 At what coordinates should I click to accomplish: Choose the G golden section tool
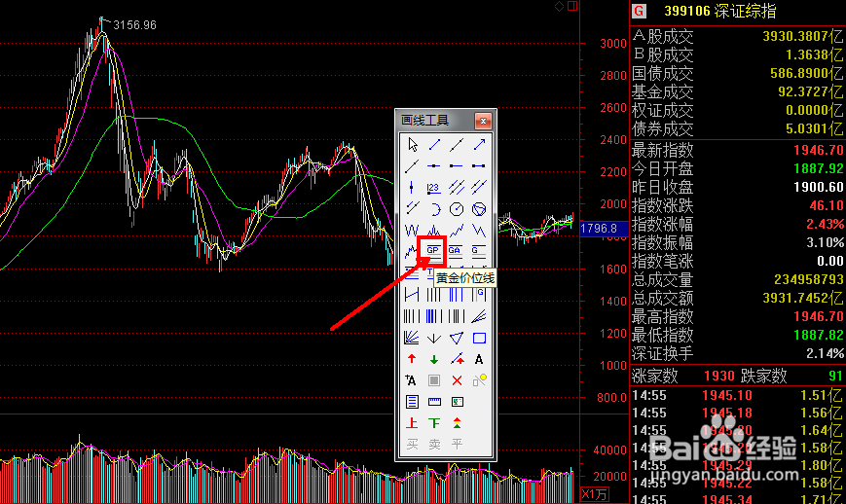(478, 250)
